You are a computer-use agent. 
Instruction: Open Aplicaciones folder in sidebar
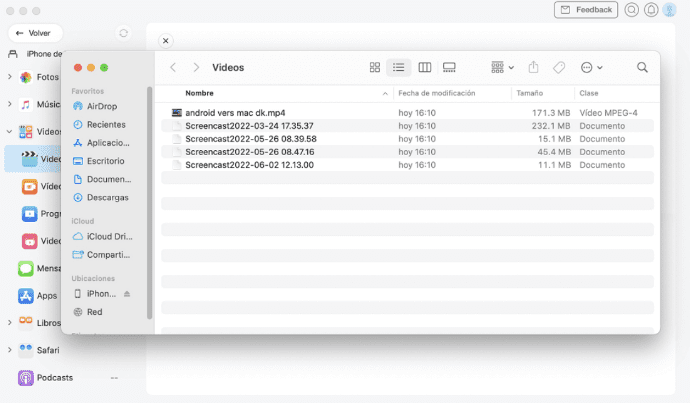pos(101,143)
